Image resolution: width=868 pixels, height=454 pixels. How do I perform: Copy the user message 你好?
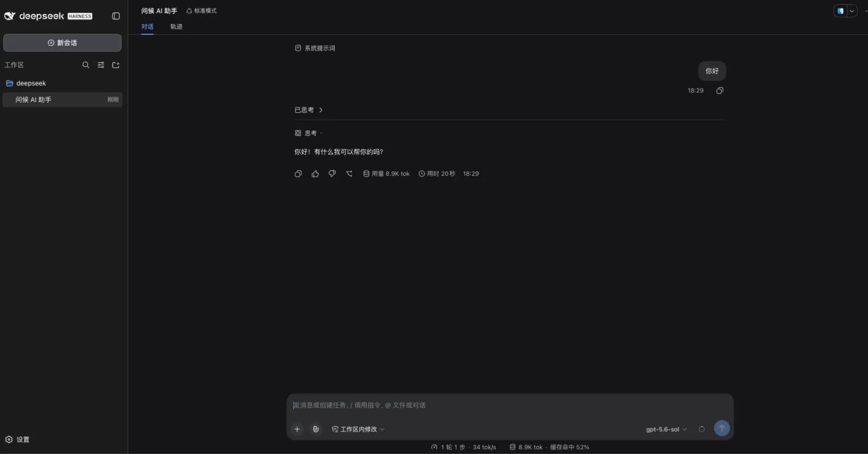click(720, 91)
